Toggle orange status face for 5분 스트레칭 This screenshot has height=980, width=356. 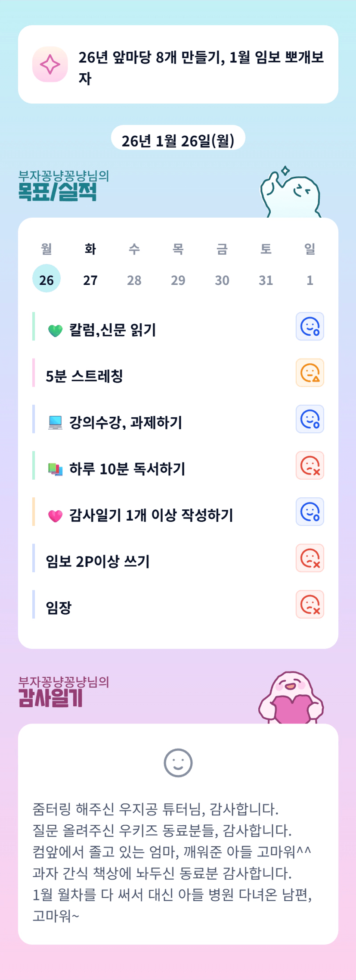[x=310, y=373]
